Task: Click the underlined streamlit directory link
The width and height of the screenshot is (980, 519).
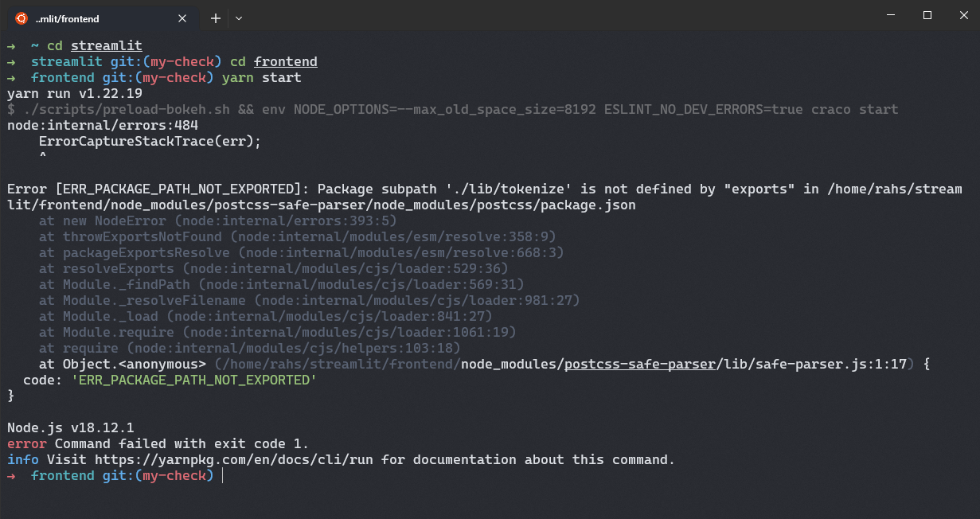Action: click(106, 45)
